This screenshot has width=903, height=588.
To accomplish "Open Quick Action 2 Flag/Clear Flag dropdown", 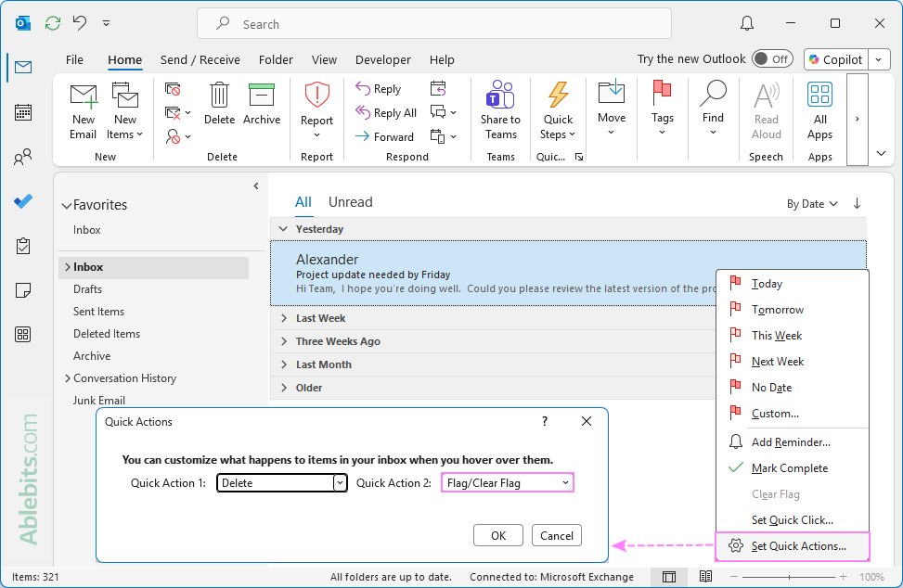I will click(508, 482).
